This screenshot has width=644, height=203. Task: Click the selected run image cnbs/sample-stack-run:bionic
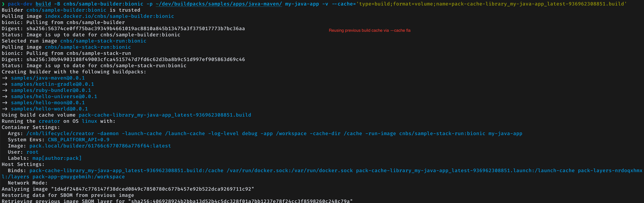click(x=103, y=41)
